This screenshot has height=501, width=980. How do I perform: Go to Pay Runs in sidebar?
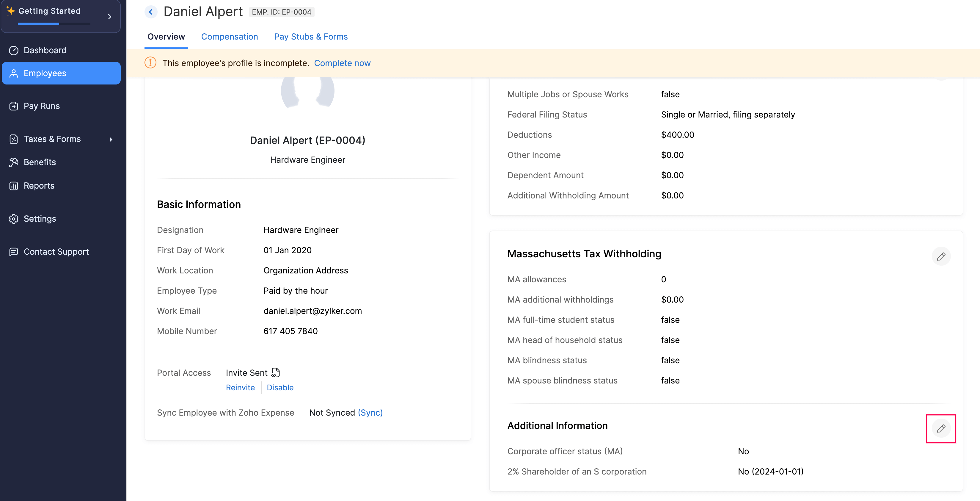point(41,106)
